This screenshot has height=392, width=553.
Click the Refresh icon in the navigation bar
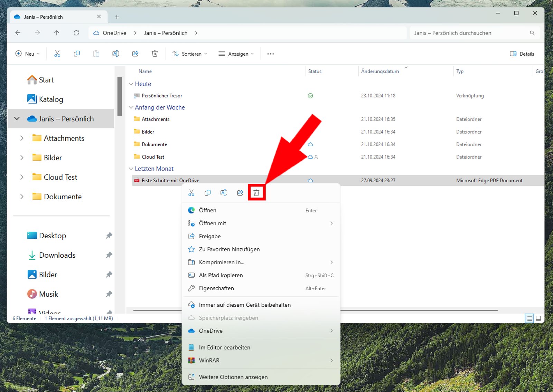(76, 33)
